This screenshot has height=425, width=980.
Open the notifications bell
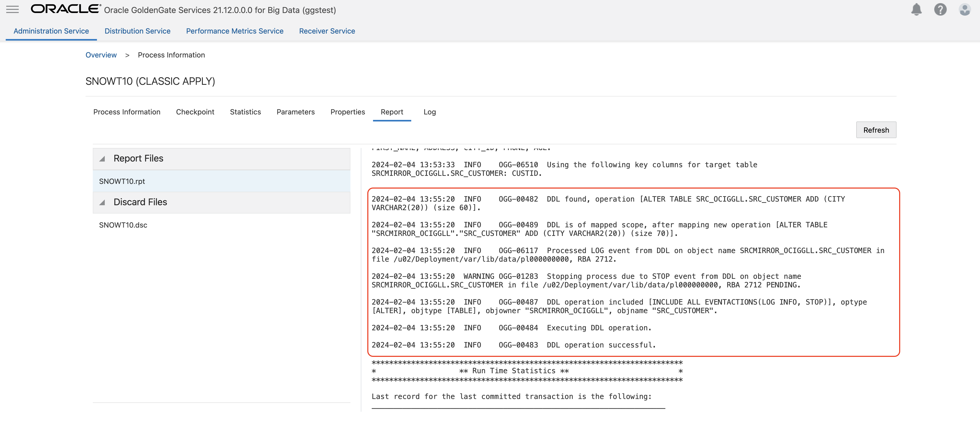coord(916,10)
